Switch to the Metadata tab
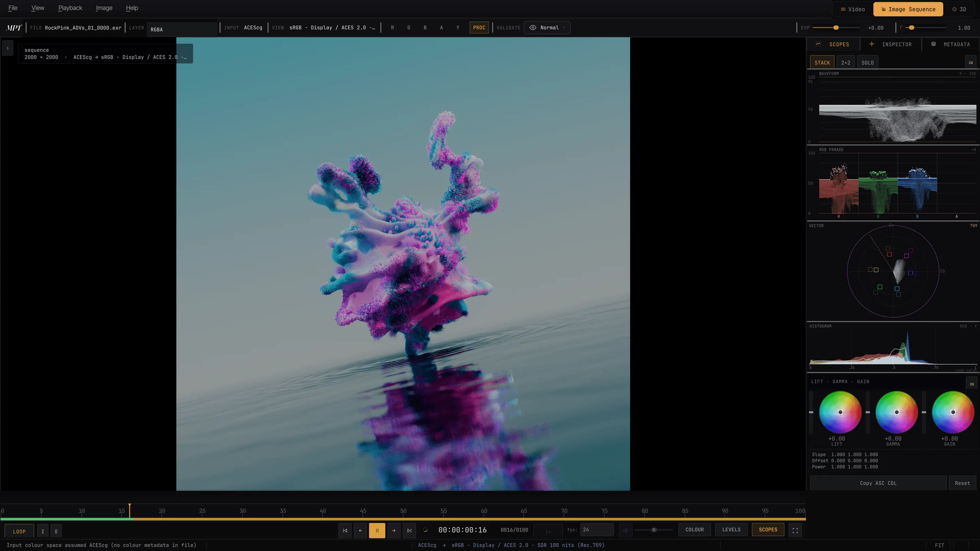The image size is (980, 551). (x=950, y=44)
